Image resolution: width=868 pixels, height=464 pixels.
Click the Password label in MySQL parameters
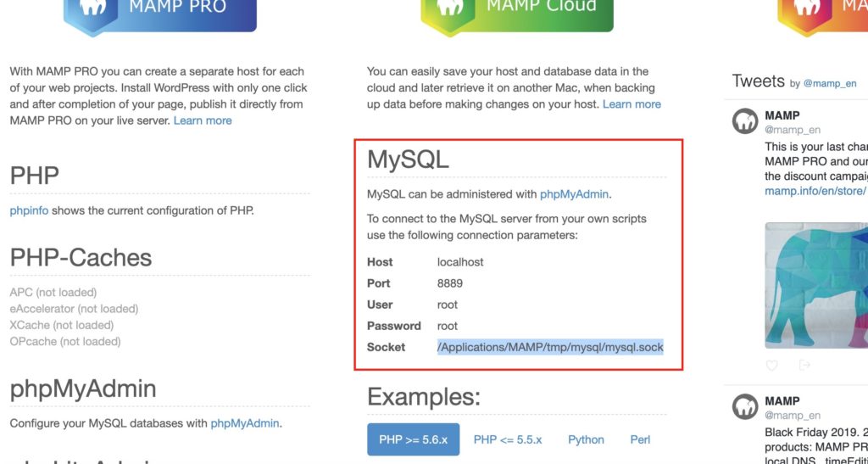pos(393,326)
